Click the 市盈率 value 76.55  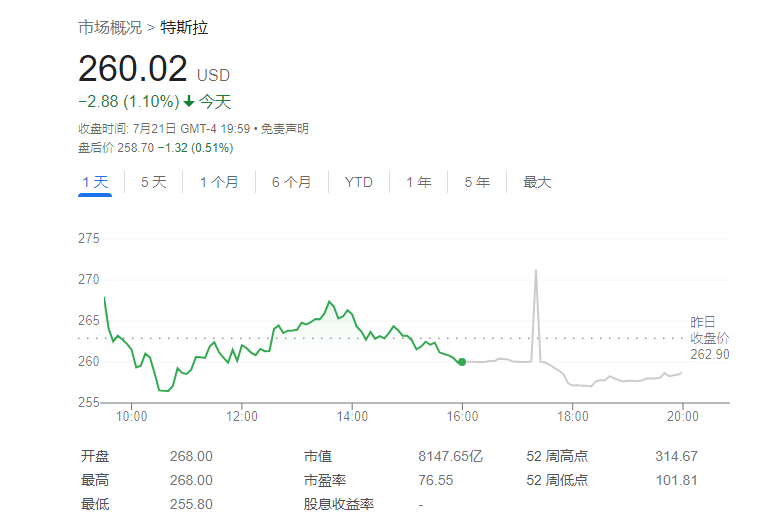(x=436, y=480)
